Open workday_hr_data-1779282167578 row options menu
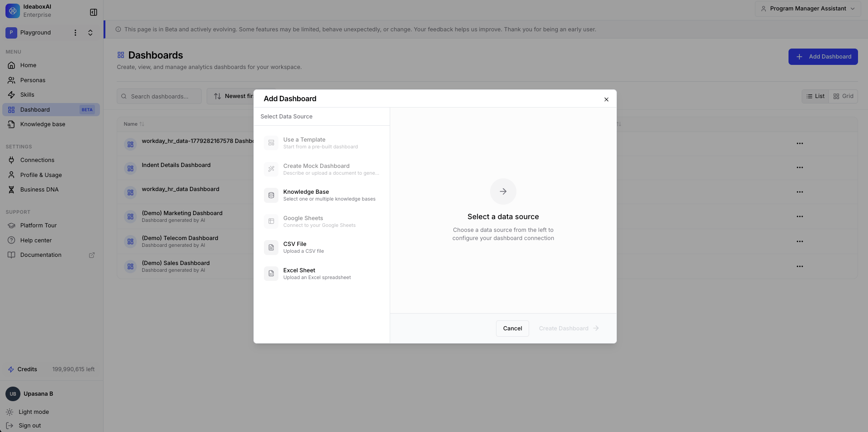Screen dimensions: 868x432 [800, 143]
